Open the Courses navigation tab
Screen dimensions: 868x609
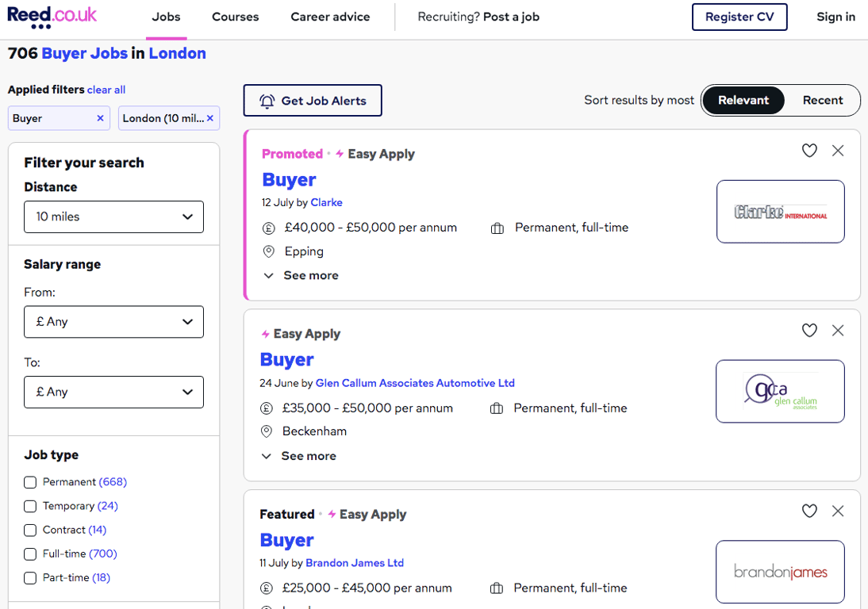coord(235,17)
